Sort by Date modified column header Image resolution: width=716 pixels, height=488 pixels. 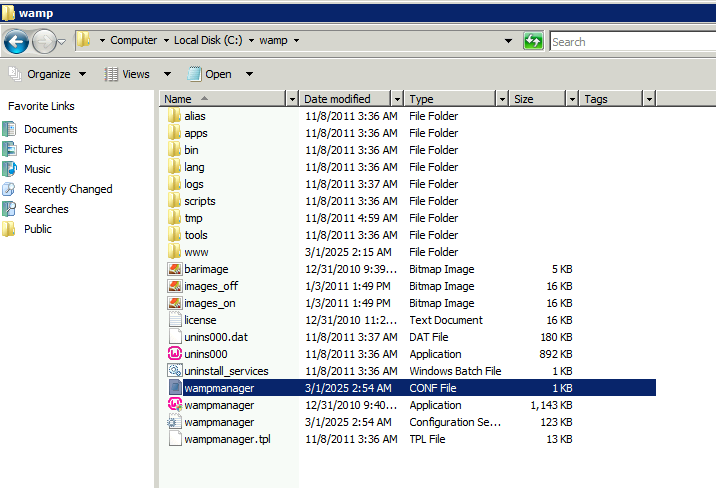click(x=345, y=99)
